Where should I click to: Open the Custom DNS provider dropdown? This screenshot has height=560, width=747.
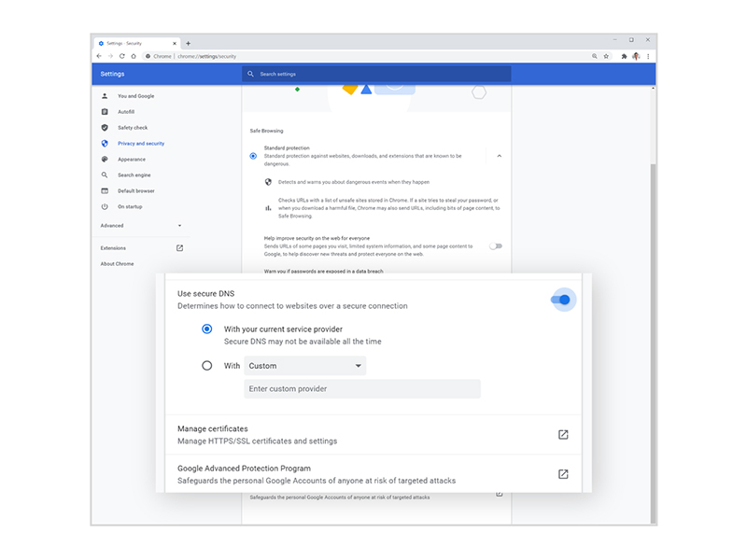304,366
